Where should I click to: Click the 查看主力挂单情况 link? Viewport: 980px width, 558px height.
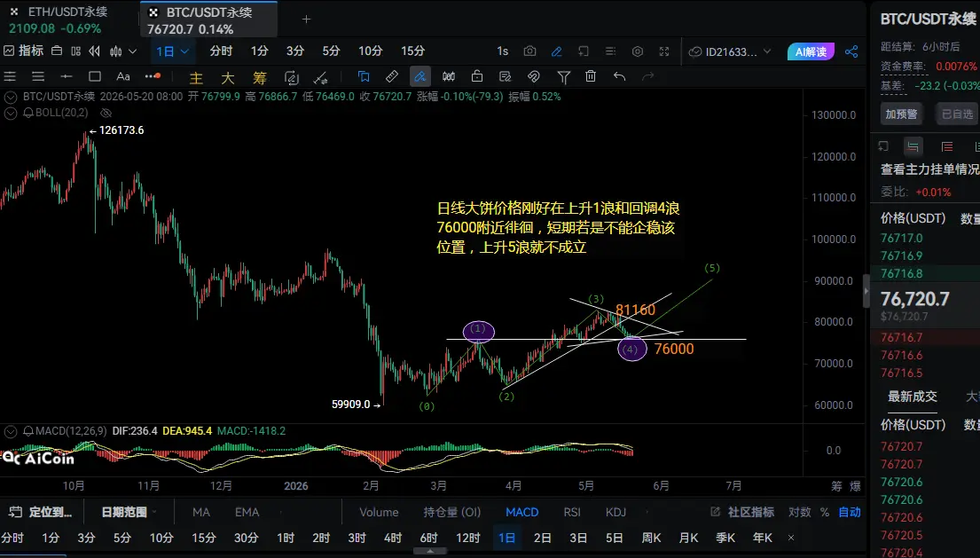(930, 169)
